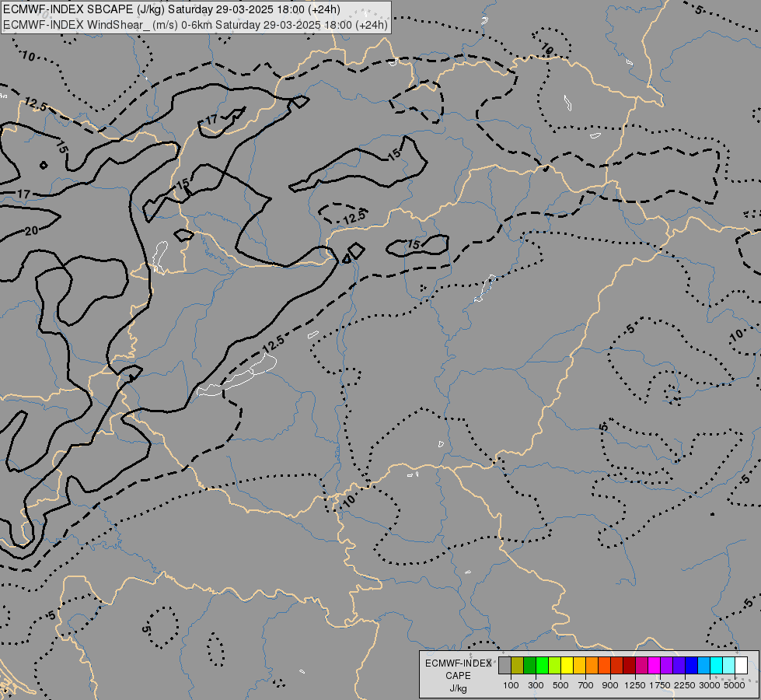
Task: Click the ECMWF-INDEX legend label
Action: click(458, 663)
